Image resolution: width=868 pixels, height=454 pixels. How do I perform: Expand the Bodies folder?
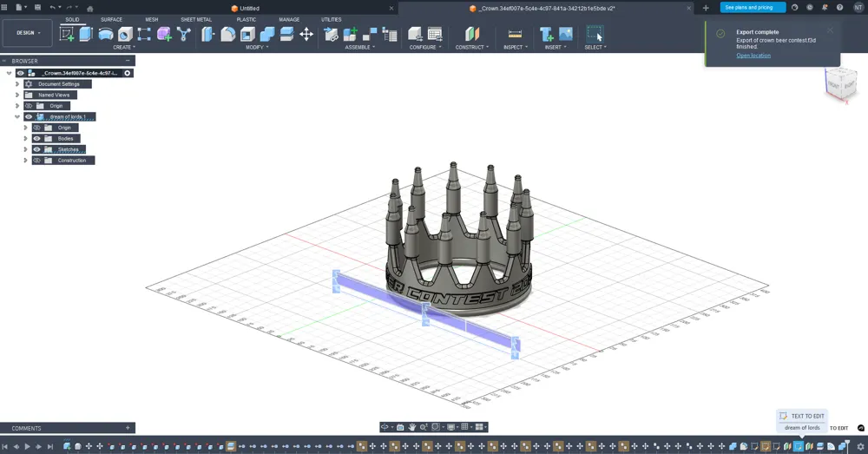click(x=25, y=138)
